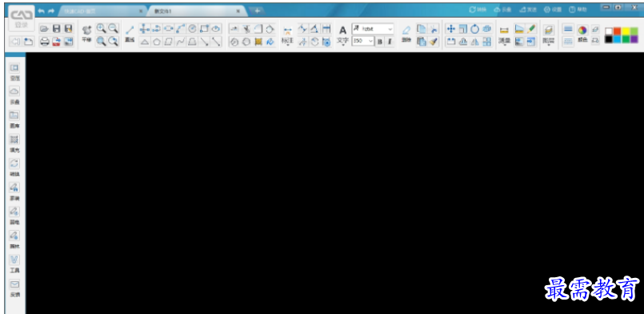This screenshot has height=314, width=644.
Task: Select the Line drawing tool
Action: [x=130, y=34]
